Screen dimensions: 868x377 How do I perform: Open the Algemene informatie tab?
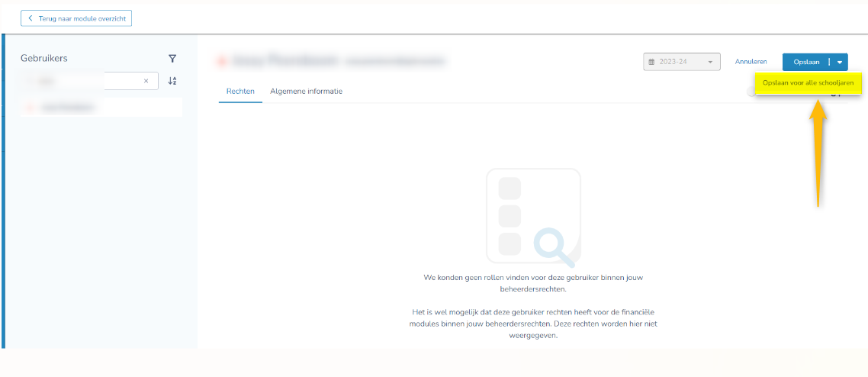pos(306,92)
